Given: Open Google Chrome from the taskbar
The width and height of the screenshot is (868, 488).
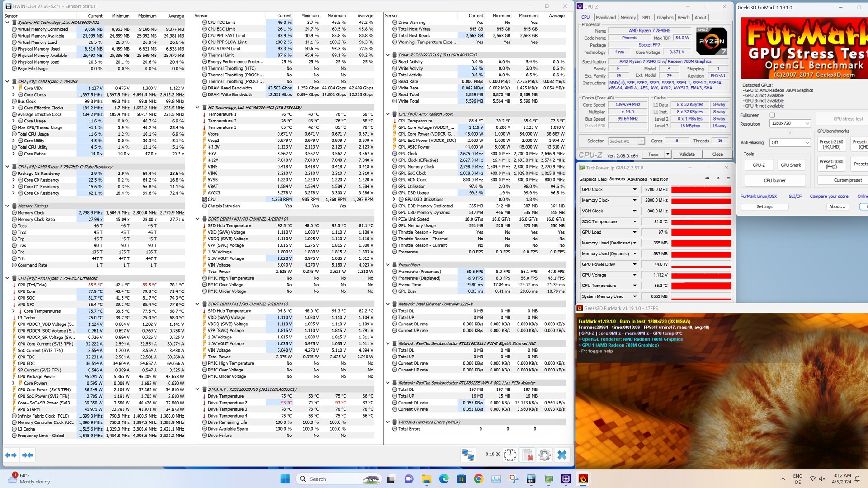Looking at the screenshot, I should pyautogui.click(x=478, y=479).
